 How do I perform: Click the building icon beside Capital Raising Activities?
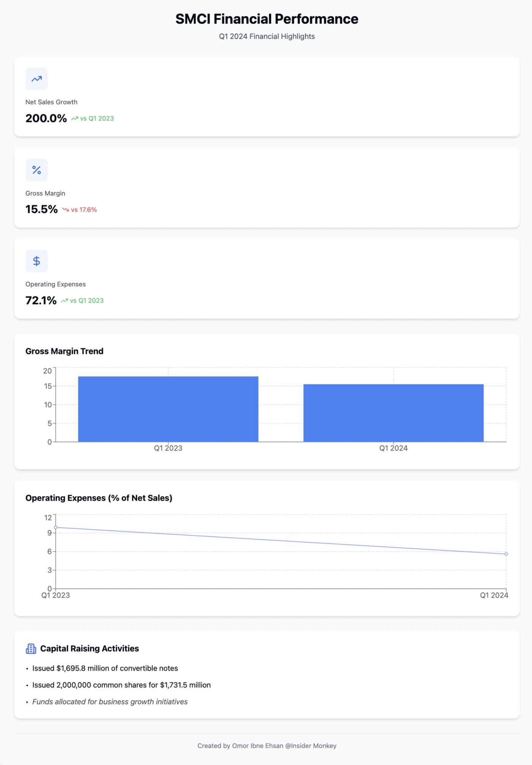tap(31, 649)
